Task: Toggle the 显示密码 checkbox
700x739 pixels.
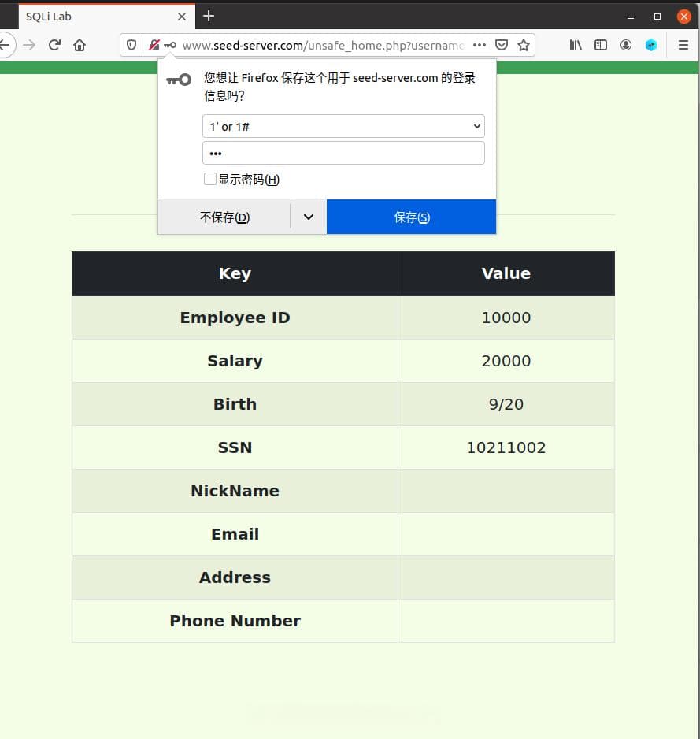Action: [x=210, y=179]
